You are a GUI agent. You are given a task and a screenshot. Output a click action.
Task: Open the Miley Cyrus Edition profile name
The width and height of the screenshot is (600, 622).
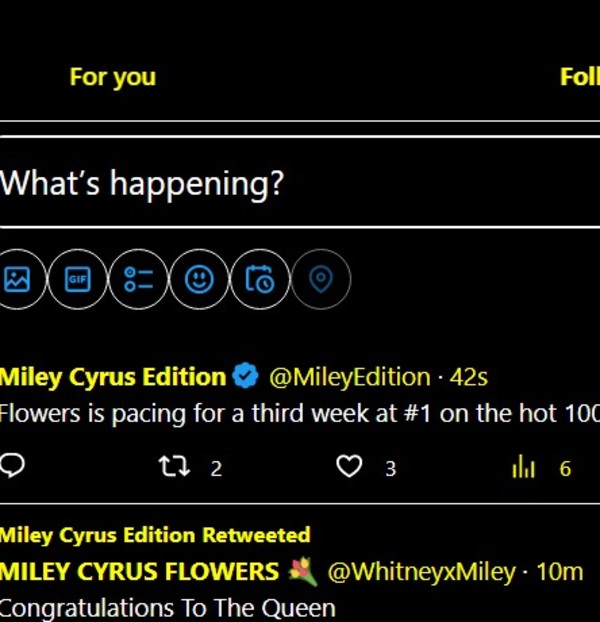[x=112, y=377]
